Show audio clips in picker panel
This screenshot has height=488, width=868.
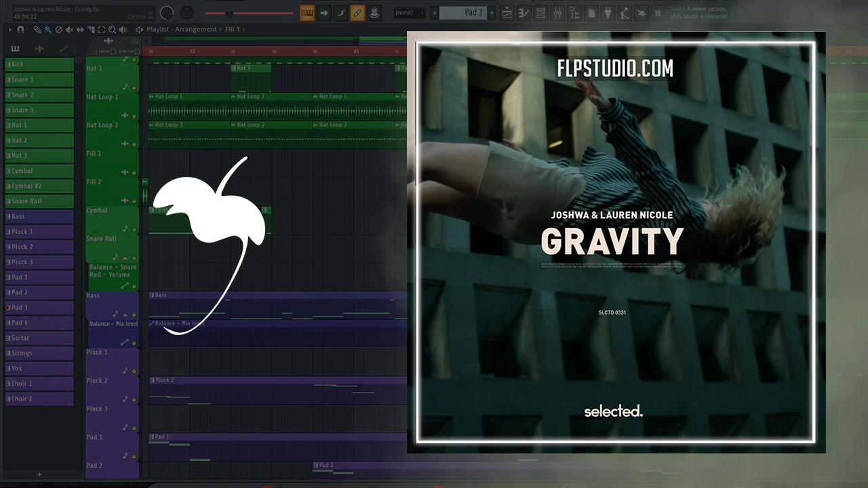tap(39, 48)
